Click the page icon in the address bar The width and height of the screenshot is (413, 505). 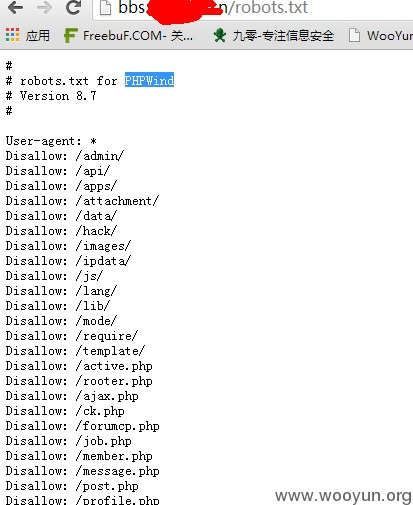106,8
